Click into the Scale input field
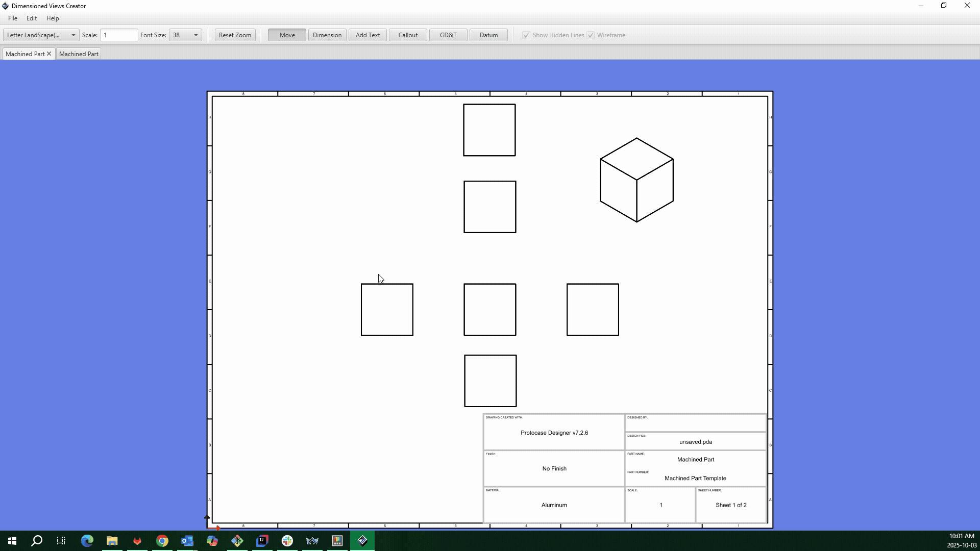Viewport: 980px width, 551px height. 119,35
